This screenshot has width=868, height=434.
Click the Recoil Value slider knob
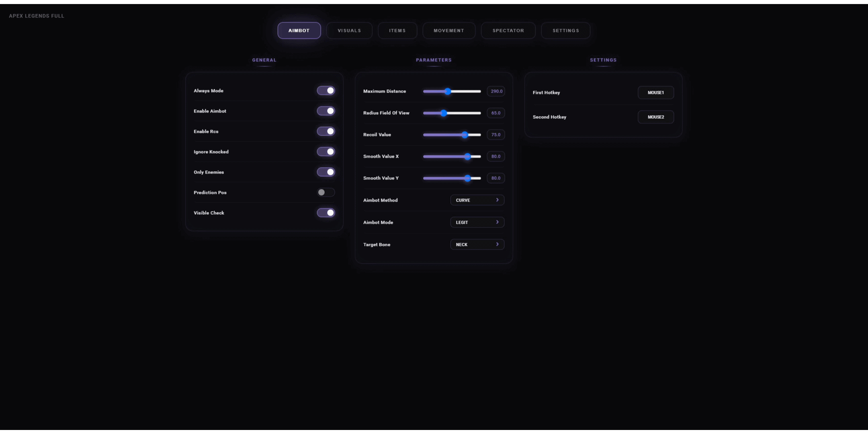click(465, 135)
